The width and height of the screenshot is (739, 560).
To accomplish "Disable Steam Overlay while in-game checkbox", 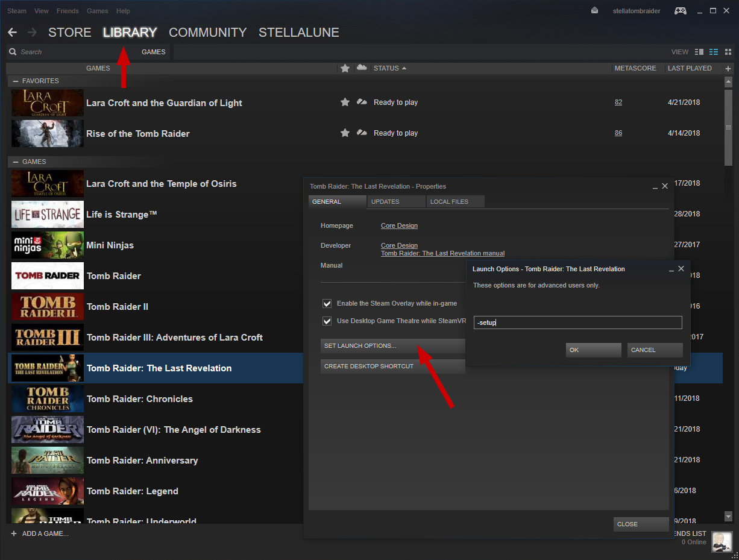I will [327, 304].
